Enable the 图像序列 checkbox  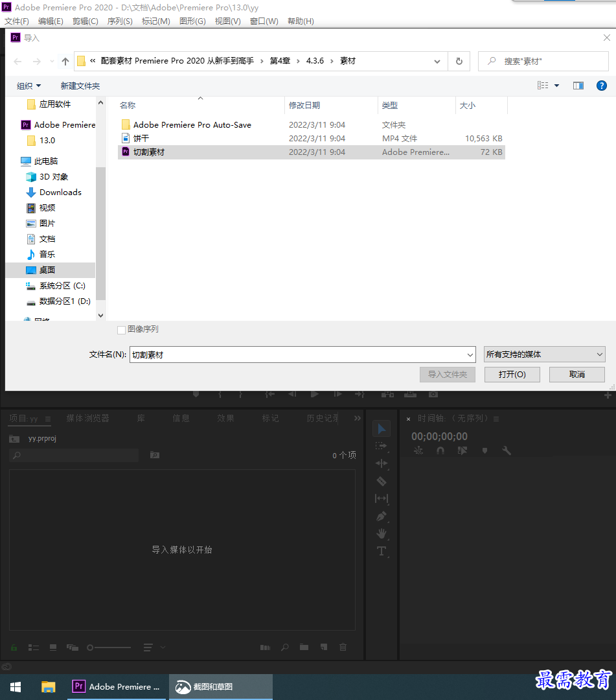pos(121,330)
